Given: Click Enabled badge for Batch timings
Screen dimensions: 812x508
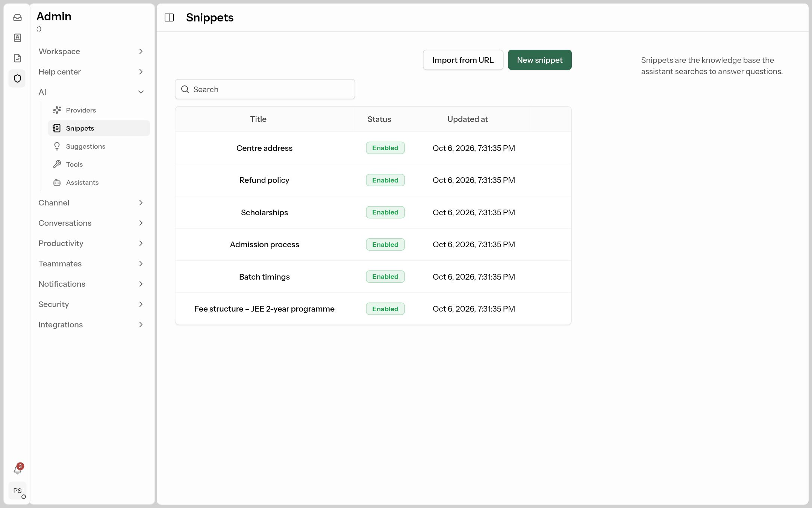Looking at the screenshot, I should click(x=385, y=277).
